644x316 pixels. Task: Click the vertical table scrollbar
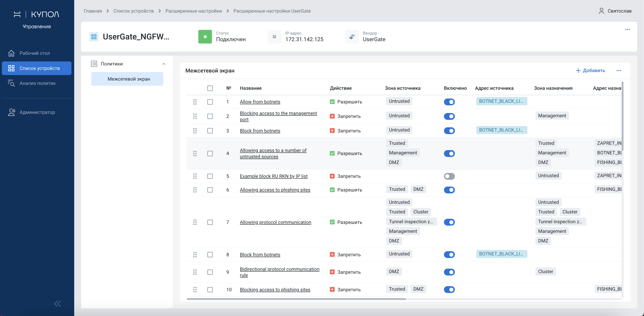(x=622, y=116)
